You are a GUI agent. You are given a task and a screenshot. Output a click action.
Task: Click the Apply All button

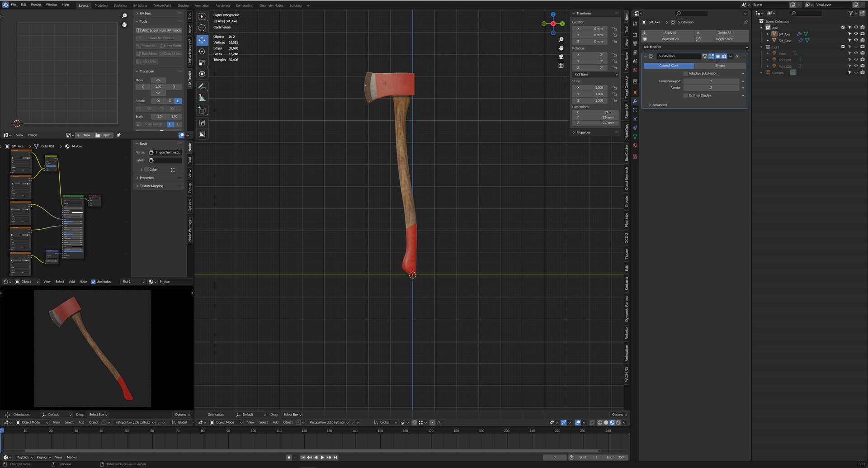pyautogui.click(x=667, y=33)
